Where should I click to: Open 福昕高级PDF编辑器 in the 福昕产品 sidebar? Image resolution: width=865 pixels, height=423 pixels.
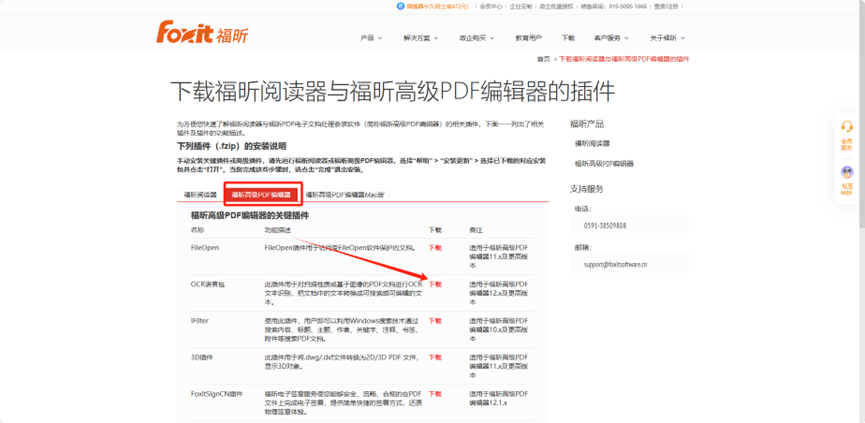604,164
